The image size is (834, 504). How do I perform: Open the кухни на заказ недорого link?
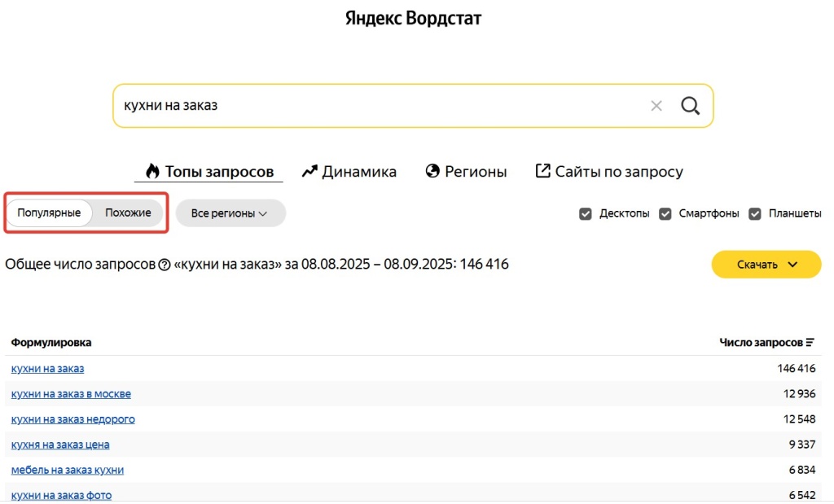coord(72,419)
